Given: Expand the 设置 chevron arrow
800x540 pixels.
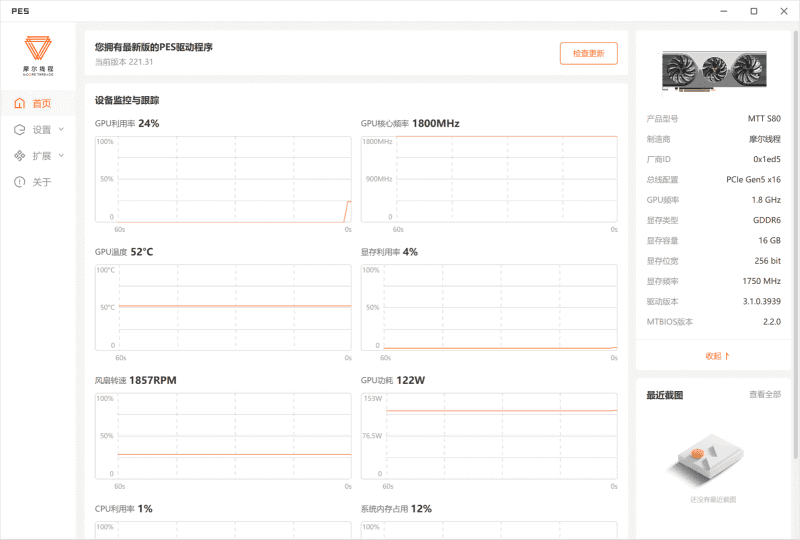Looking at the screenshot, I should coord(61,129).
